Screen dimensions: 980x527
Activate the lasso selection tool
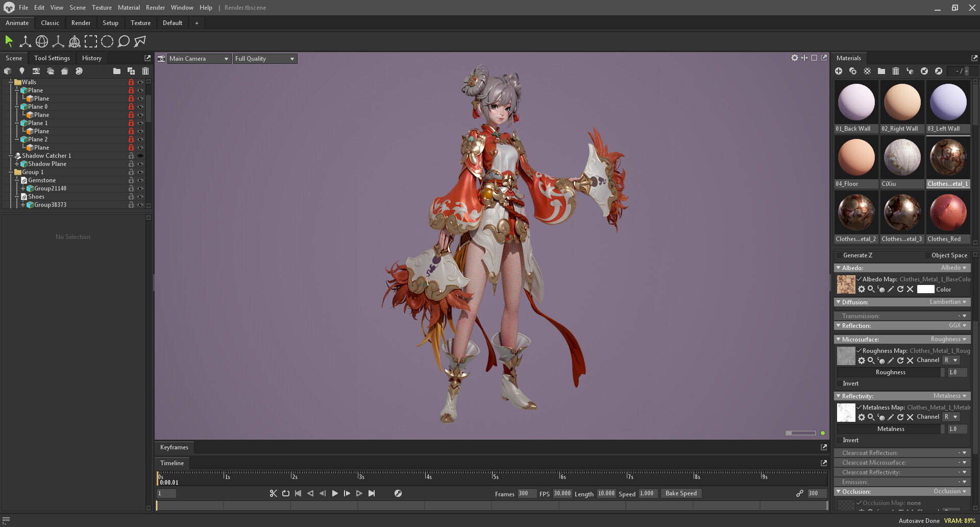[x=124, y=41]
